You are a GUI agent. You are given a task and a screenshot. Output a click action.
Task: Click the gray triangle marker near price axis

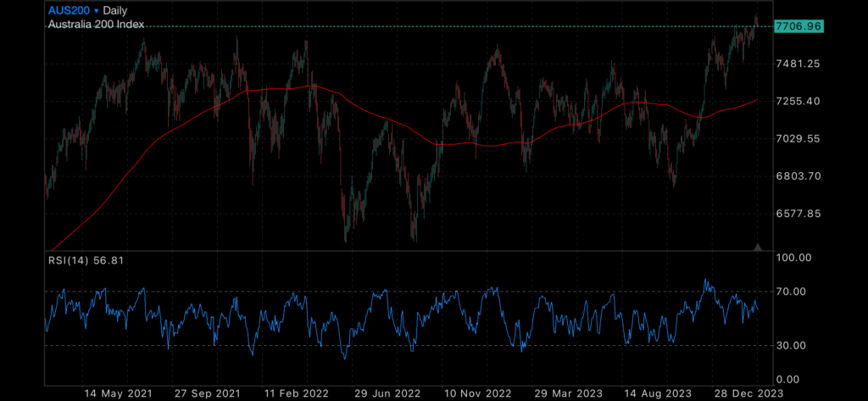click(x=758, y=247)
